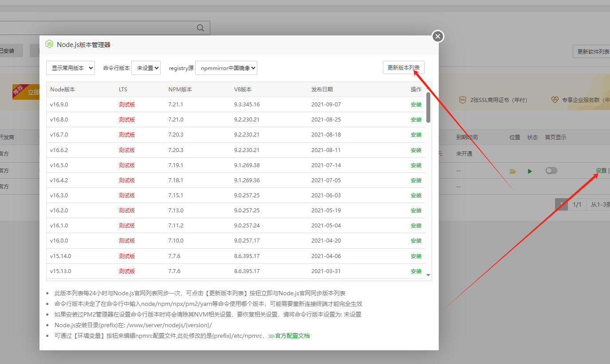Screen dimensions: 610x364
Task: Click the version list scrollbar down arrow
Action: [428, 275]
